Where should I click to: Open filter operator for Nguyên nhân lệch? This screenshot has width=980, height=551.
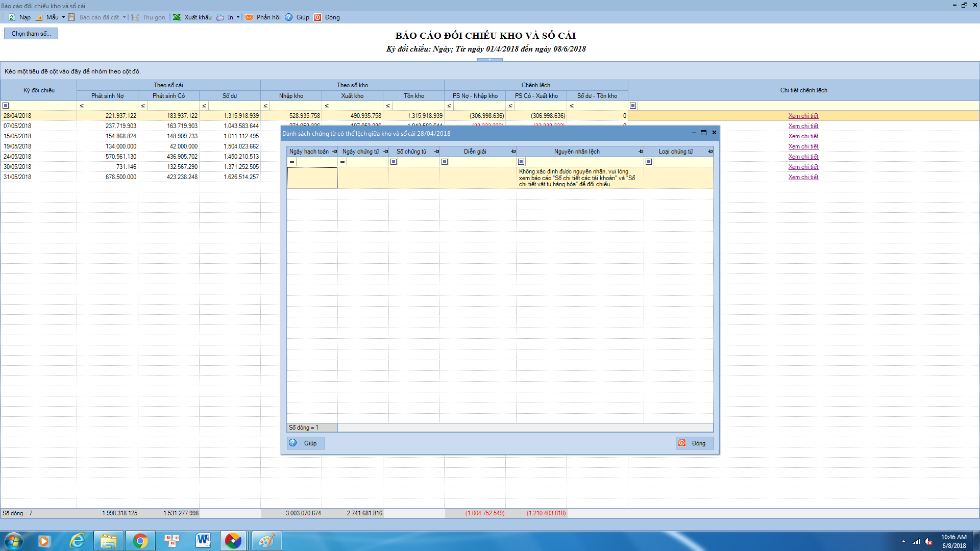[x=521, y=162]
